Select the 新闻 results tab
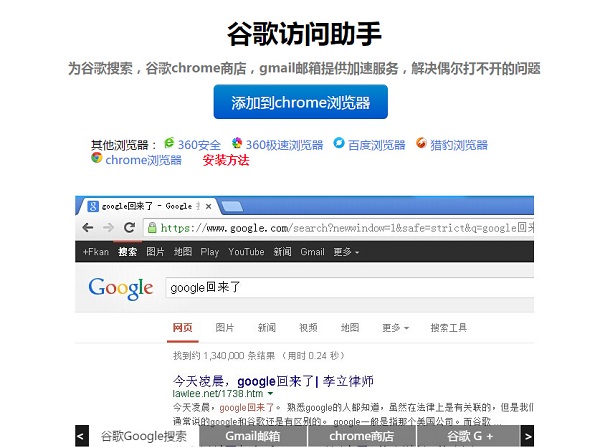The image size is (600, 448). (267, 328)
